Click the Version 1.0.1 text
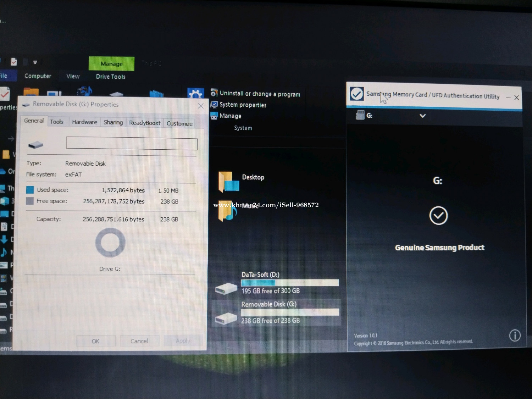Image resolution: width=532 pixels, height=399 pixels. (x=366, y=336)
